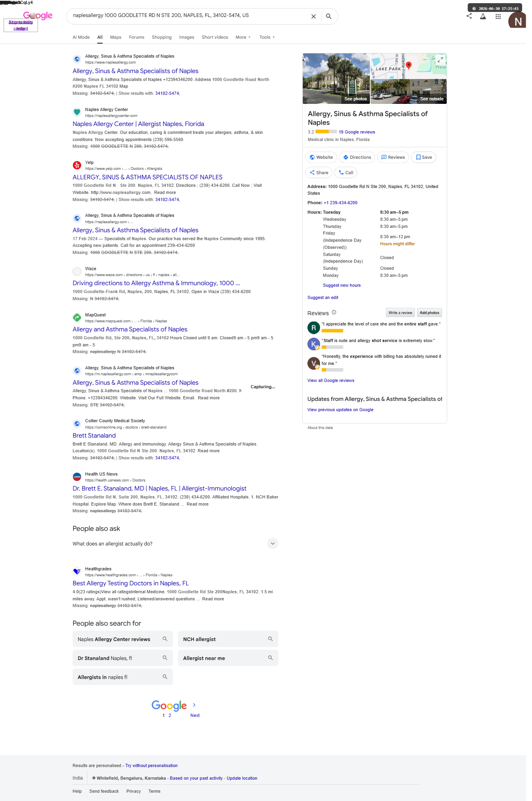Open the Short videos tab

pyautogui.click(x=215, y=37)
